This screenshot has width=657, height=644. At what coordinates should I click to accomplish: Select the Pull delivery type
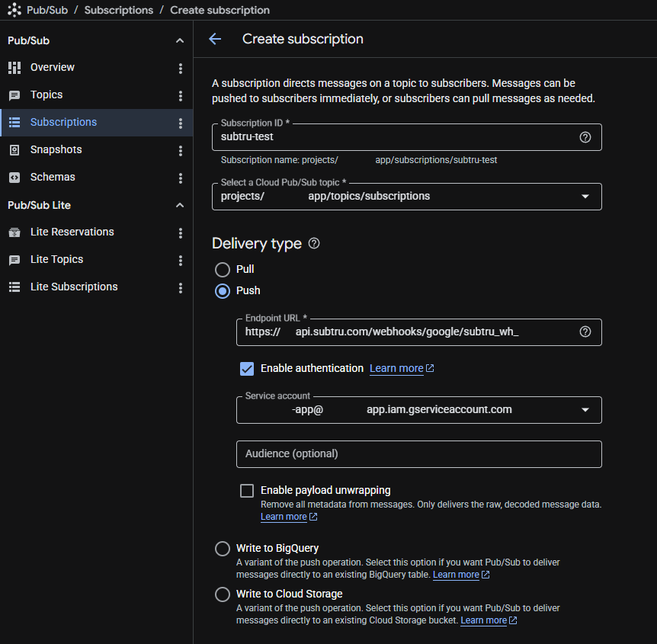[222, 270]
